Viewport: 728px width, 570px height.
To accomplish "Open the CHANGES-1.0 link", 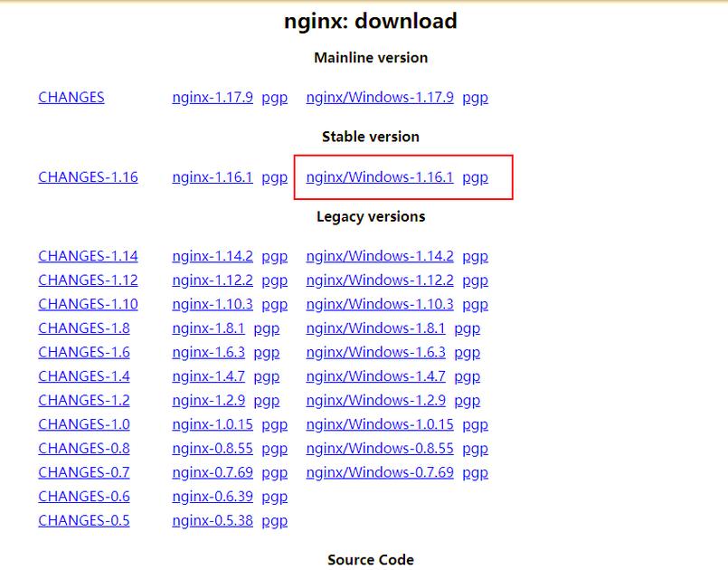I will (84, 424).
